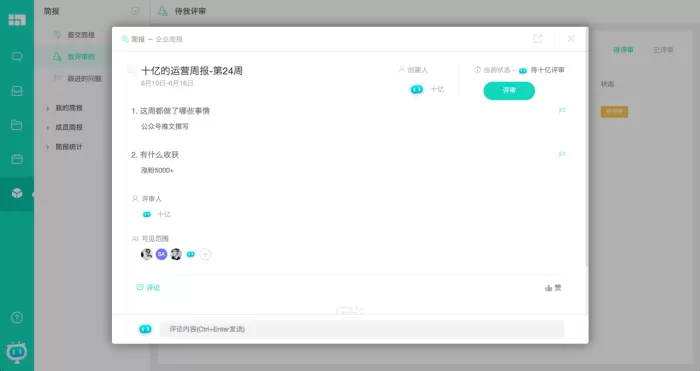Click first photo avatar in 可见范围
This screenshot has width=700, height=371.
tap(146, 254)
